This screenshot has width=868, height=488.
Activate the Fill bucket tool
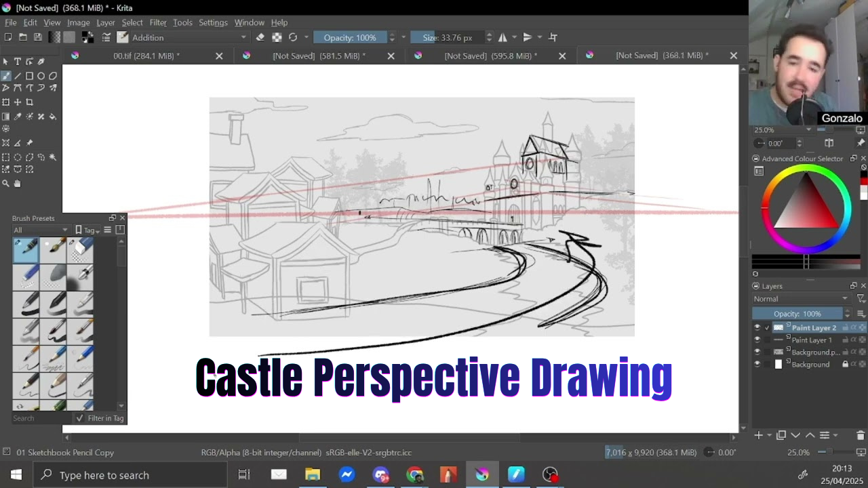pos(53,117)
